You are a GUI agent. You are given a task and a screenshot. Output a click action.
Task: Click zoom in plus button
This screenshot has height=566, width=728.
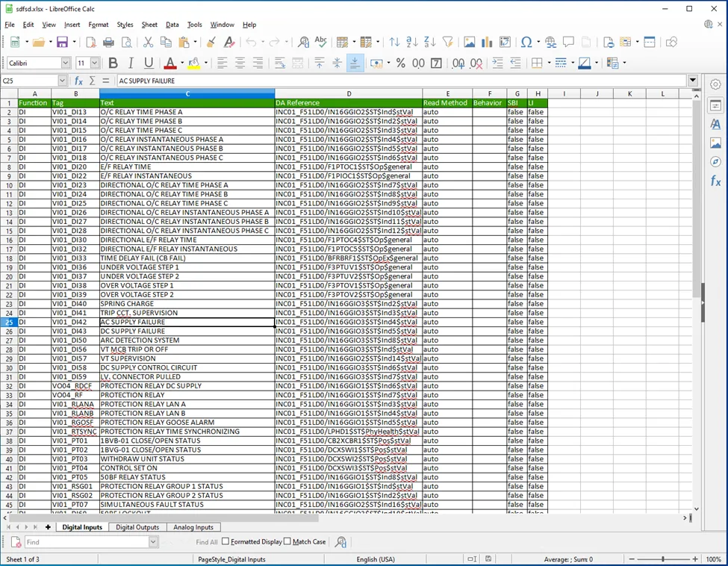695,559
